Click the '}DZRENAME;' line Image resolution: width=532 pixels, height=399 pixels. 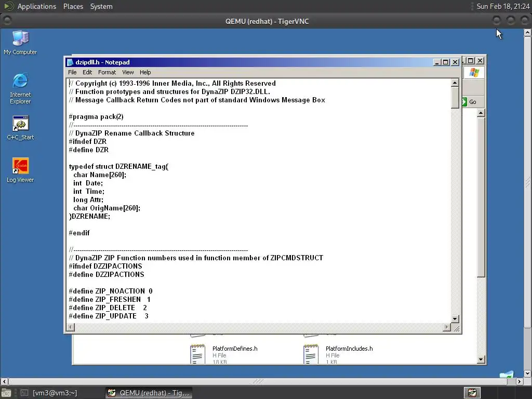(x=89, y=217)
